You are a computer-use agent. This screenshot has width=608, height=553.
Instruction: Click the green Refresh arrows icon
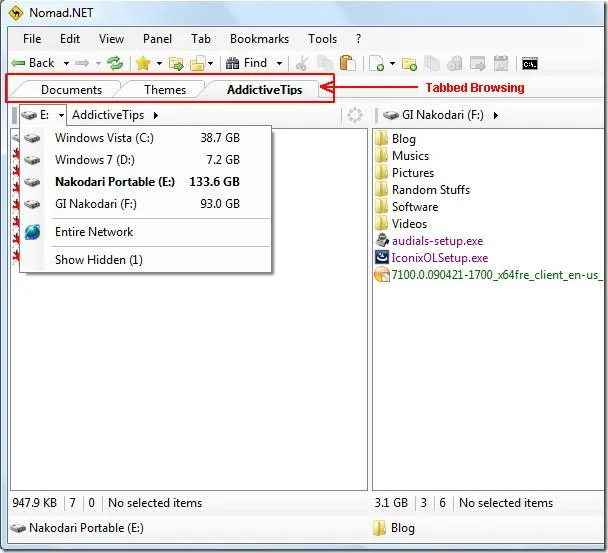pos(115,63)
